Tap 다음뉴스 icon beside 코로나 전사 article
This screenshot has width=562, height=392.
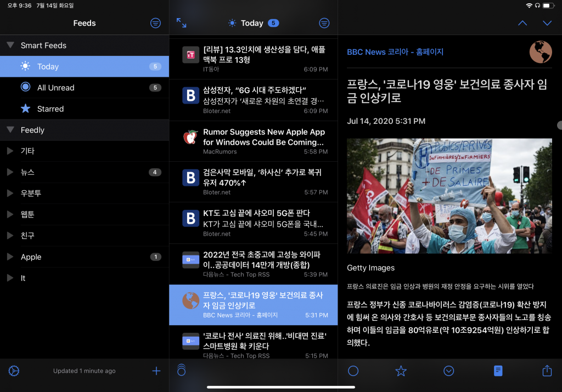click(x=190, y=341)
